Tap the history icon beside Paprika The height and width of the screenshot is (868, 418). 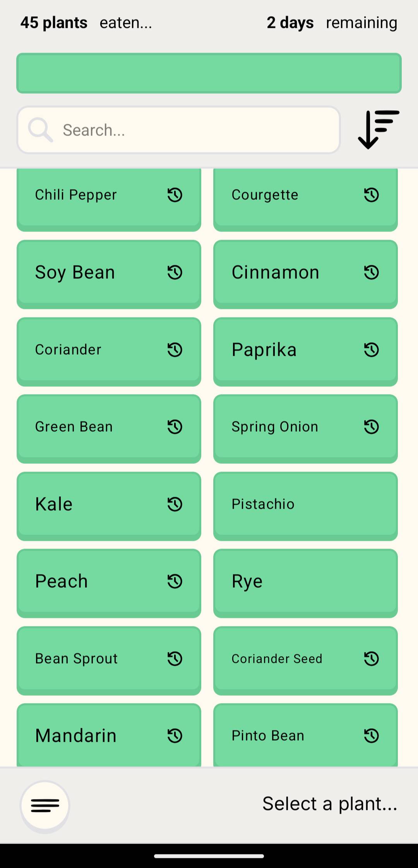point(372,350)
